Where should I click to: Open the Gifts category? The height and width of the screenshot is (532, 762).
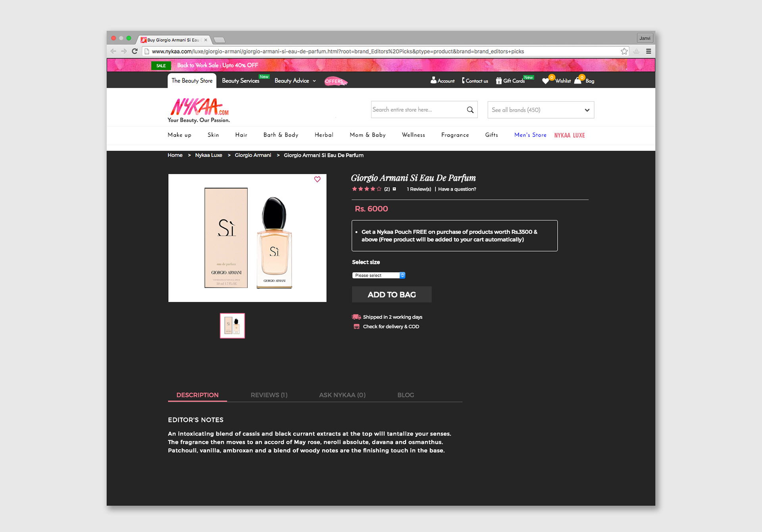pos(491,135)
